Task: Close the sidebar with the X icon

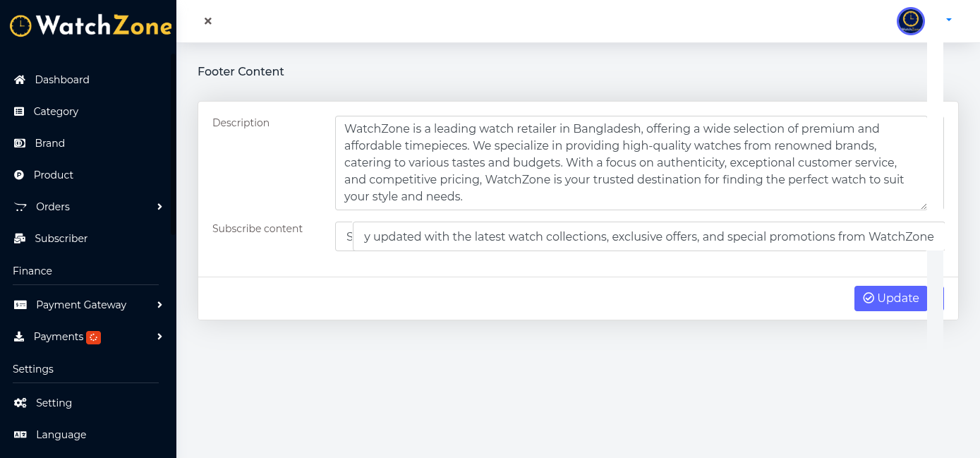Action: point(208,21)
